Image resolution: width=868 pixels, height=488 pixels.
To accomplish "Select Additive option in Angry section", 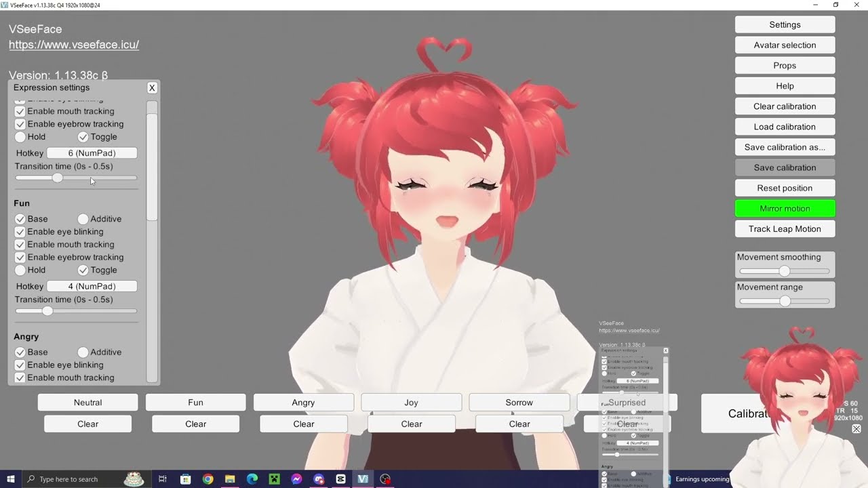I will coord(83,352).
